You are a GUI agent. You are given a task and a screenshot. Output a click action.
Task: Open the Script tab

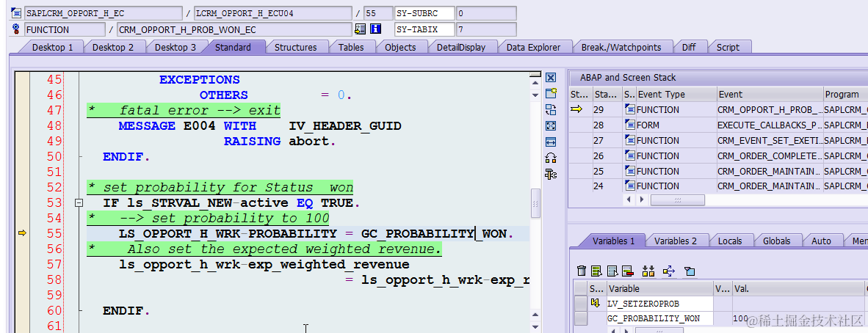728,47
